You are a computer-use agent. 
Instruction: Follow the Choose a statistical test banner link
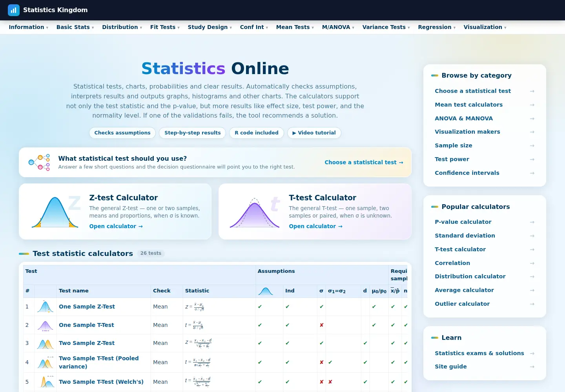tap(364, 162)
